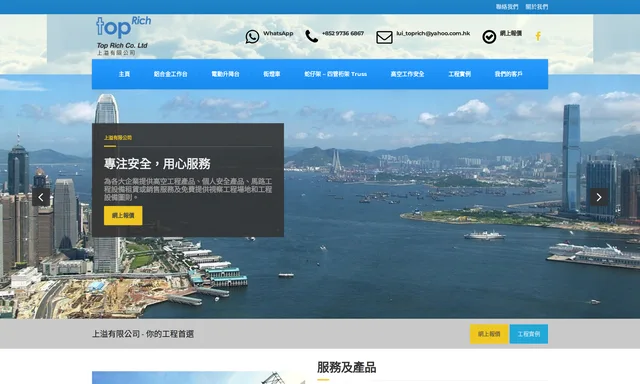The height and width of the screenshot is (384, 640).
Task: Open the 街燈車 menu item
Action: 271,74
